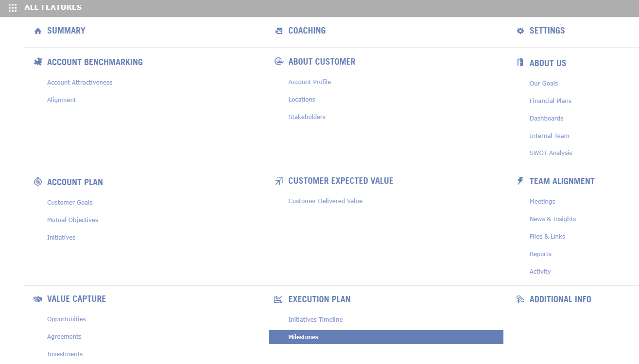
Task: Click the Customer Expected Value arrow icon
Action: (279, 181)
